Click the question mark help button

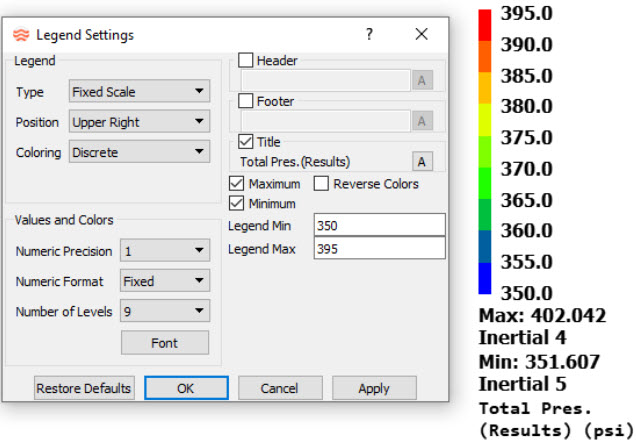pyautogui.click(x=369, y=35)
